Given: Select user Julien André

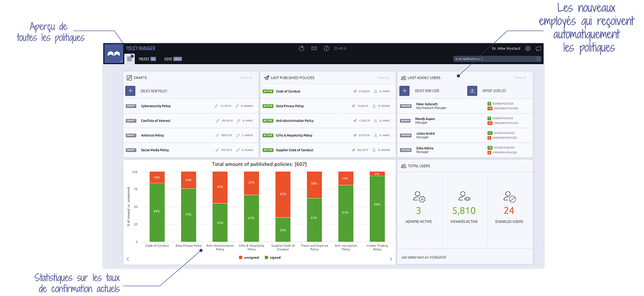Looking at the screenshot, I should tap(425, 134).
